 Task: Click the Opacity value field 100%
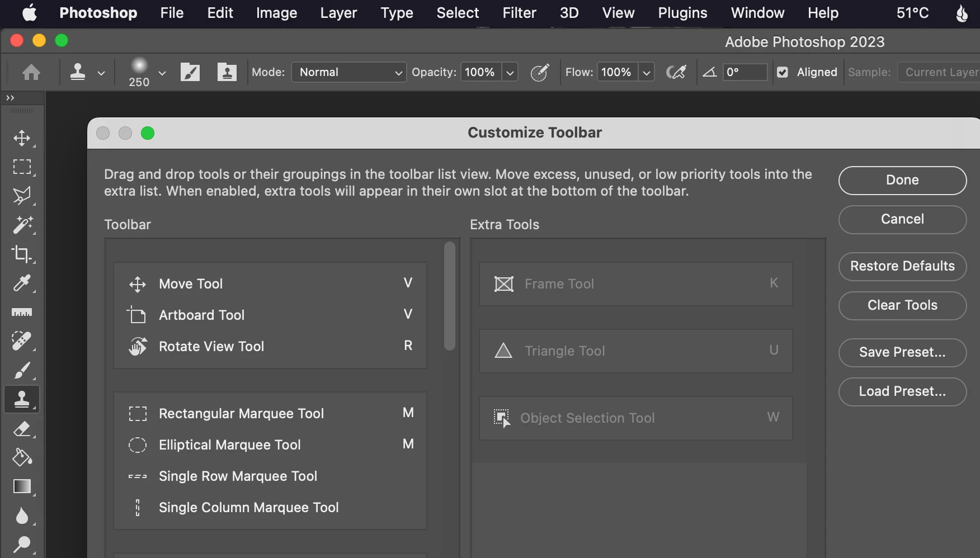pyautogui.click(x=480, y=72)
